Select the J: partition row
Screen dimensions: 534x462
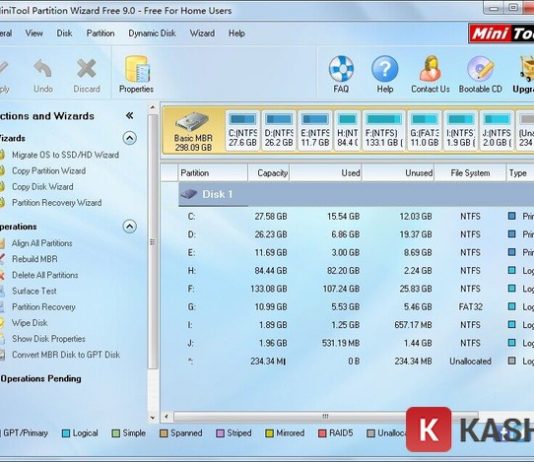(356, 343)
